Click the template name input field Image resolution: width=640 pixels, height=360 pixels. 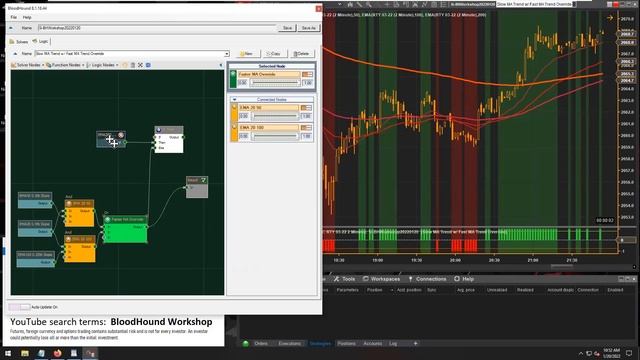tap(157, 28)
